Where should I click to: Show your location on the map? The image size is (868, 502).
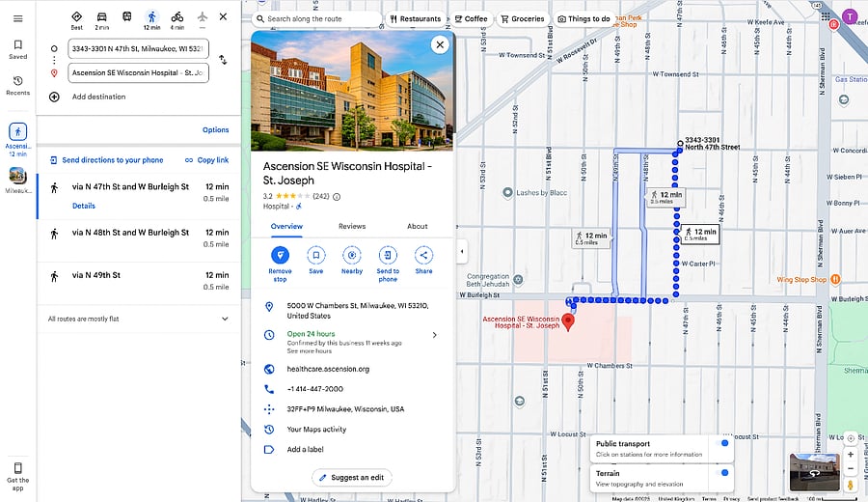pyautogui.click(x=851, y=438)
